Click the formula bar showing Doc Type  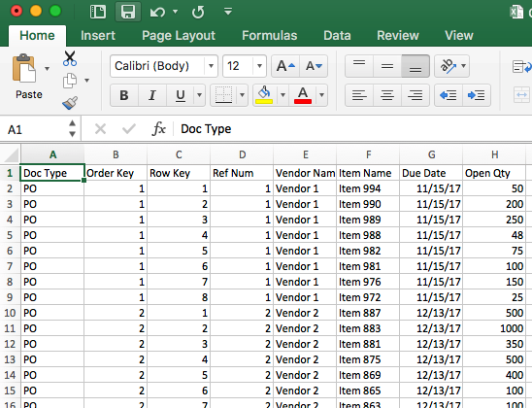[352, 129]
